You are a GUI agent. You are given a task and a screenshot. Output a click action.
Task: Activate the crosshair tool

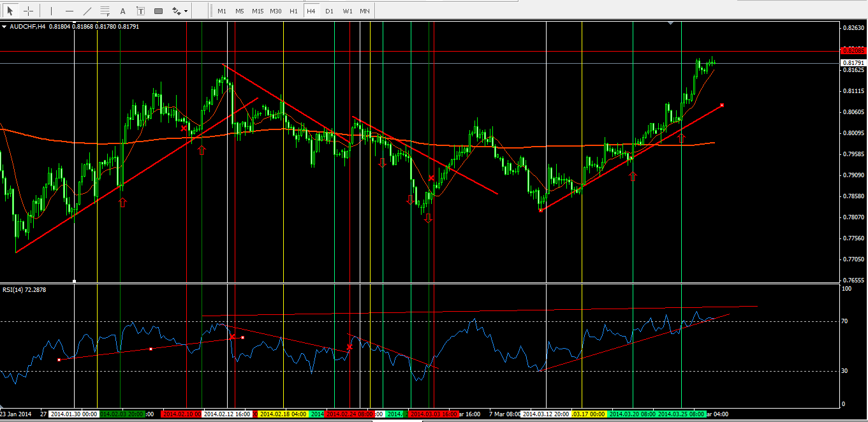[x=29, y=11]
